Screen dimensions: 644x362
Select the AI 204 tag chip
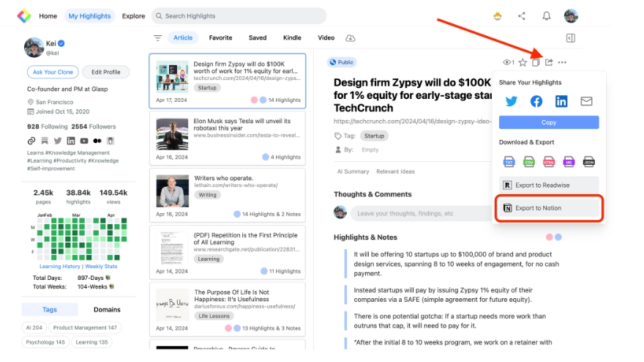click(x=34, y=328)
